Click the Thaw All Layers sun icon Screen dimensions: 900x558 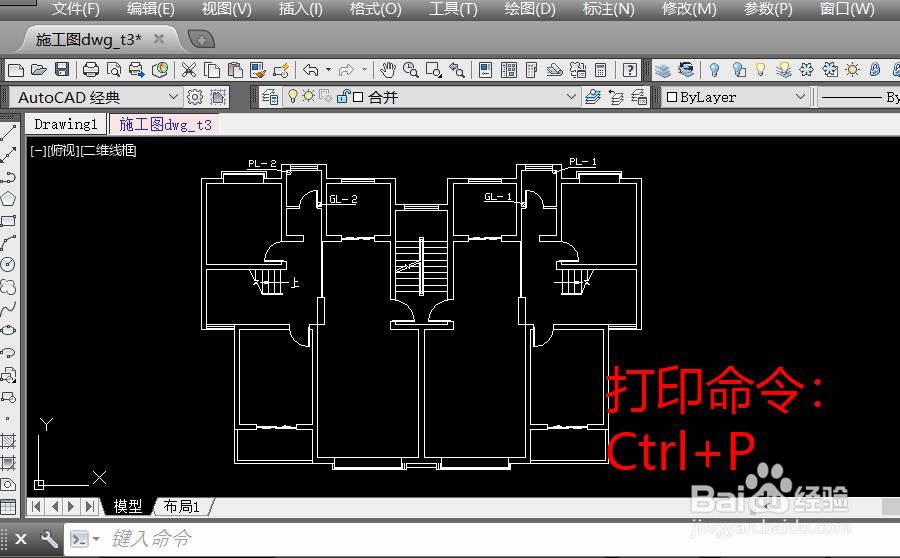[x=853, y=70]
